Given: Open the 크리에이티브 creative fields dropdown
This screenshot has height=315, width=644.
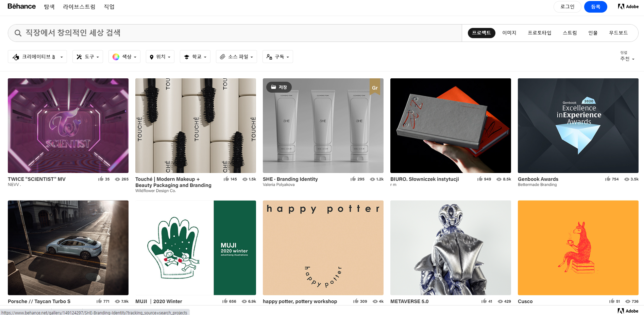Looking at the screenshot, I should [37, 57].
